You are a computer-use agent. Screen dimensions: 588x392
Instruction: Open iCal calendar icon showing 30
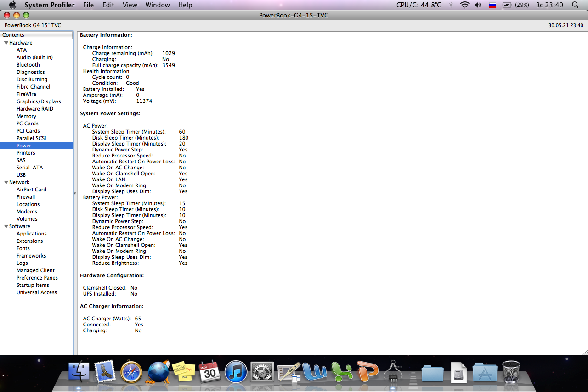[210, 372]
